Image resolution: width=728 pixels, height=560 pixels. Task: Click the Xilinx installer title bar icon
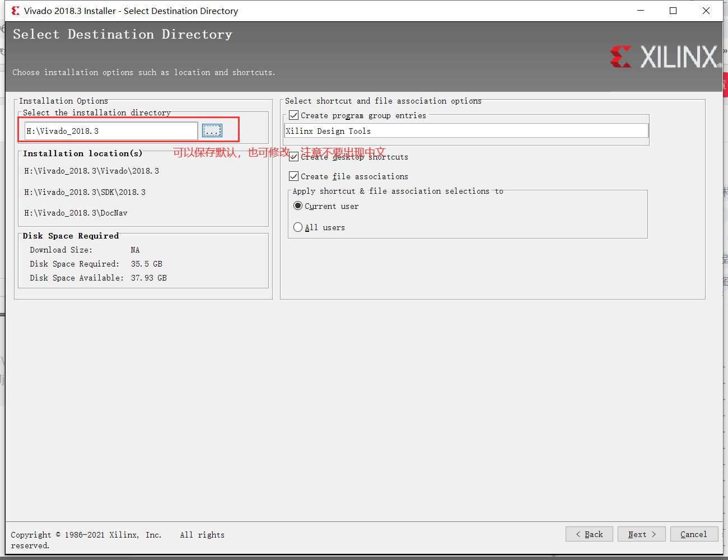(16, 11)
